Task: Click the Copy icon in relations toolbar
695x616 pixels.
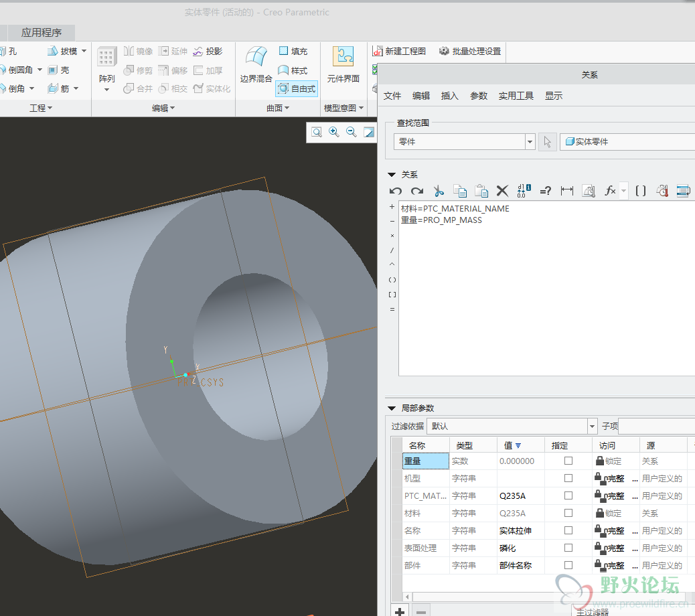Action: tap(460, 191)
